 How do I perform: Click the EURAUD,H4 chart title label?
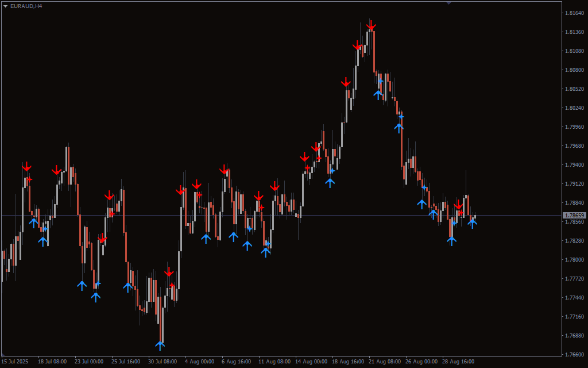click(x=26, y=6)
